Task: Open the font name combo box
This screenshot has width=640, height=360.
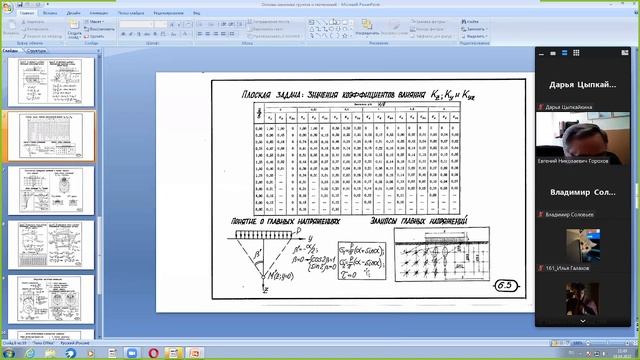Action: click(x=136, y=24)
